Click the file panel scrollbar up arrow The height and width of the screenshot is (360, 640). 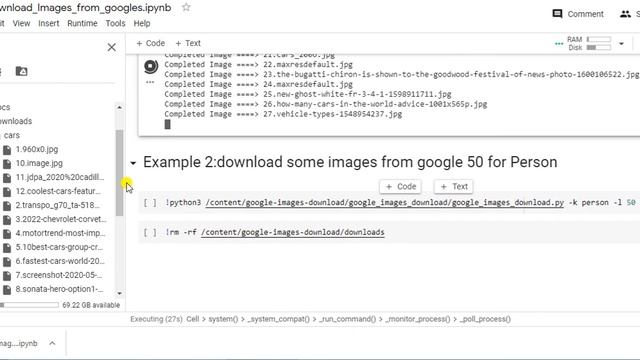tap(119, 107)
